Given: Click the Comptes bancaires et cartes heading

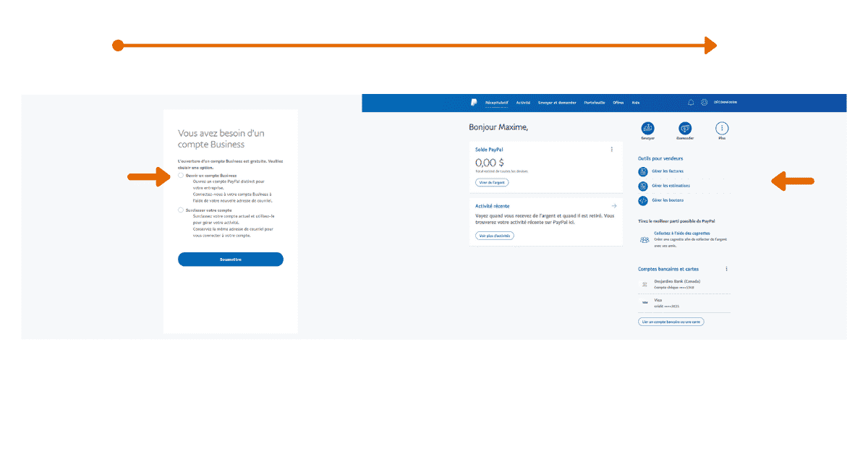Looking at the screenshot, I should (668, 269).
